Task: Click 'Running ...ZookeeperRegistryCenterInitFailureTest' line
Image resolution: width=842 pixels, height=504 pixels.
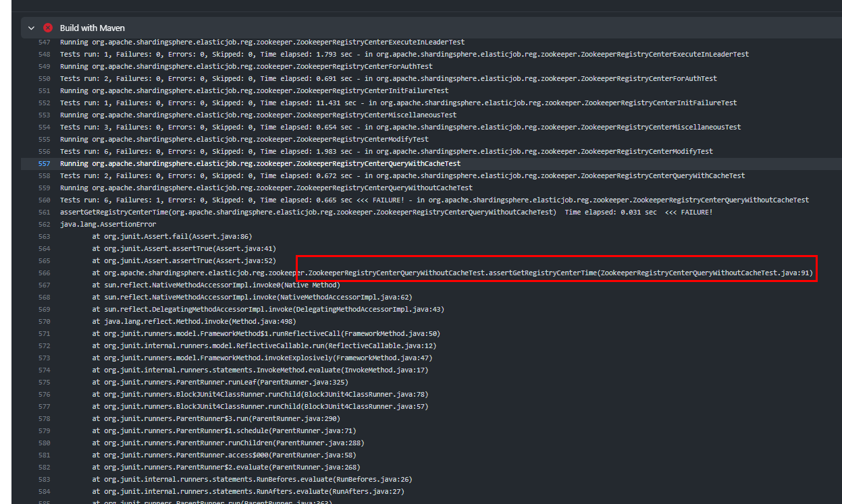Action: pyautogui.click(x=254, y=90)
